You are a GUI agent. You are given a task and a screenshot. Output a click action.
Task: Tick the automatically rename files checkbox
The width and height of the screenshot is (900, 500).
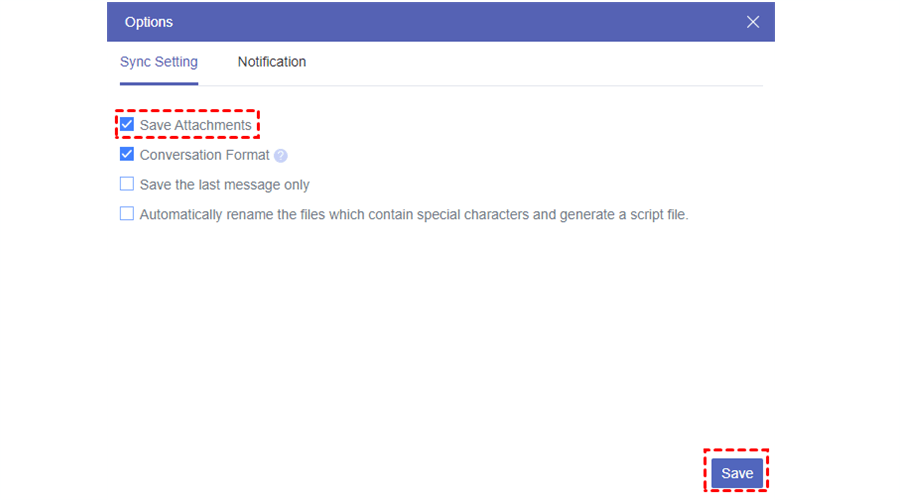127,213
